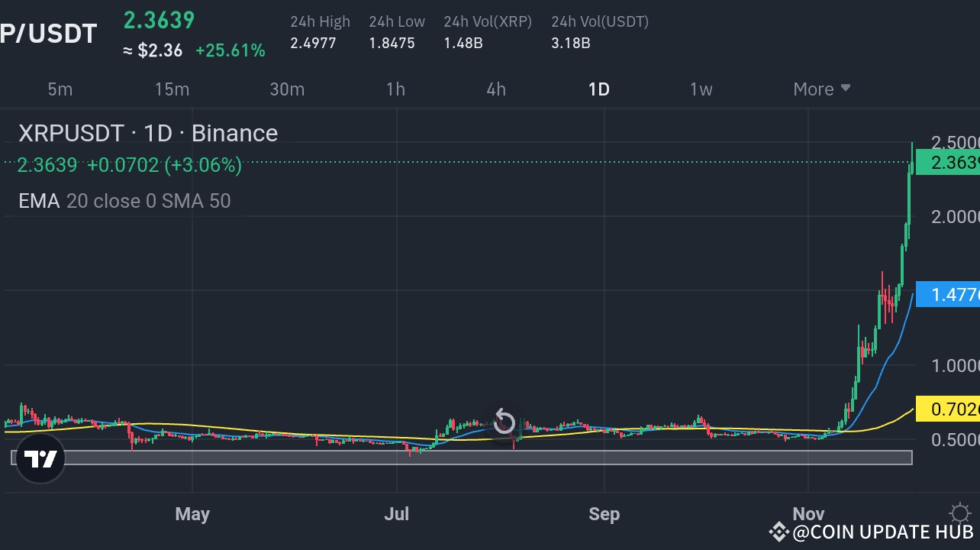Screen dimensions: 980x550
Task: Click the 24h High value 2.4977
Action: point(313,44)
